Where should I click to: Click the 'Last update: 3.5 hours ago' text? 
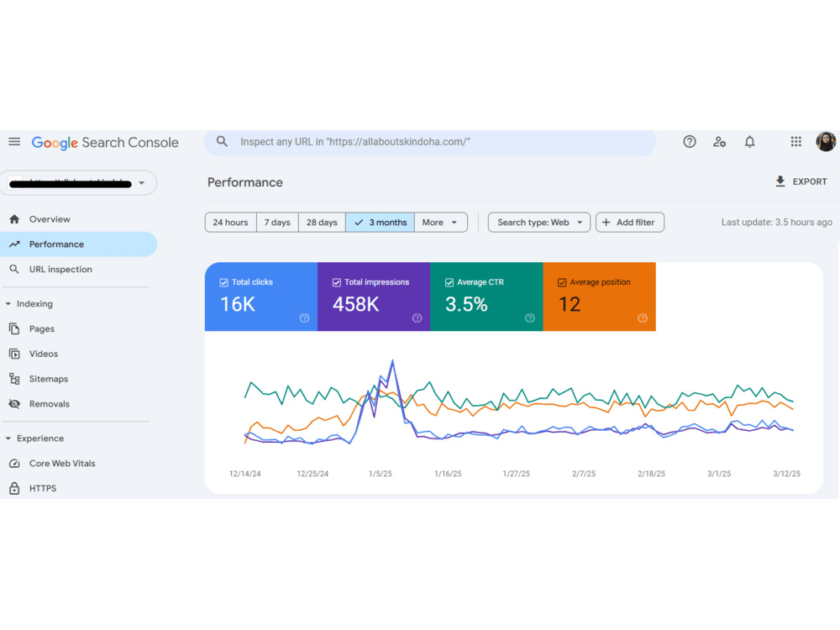pos(776,223)
